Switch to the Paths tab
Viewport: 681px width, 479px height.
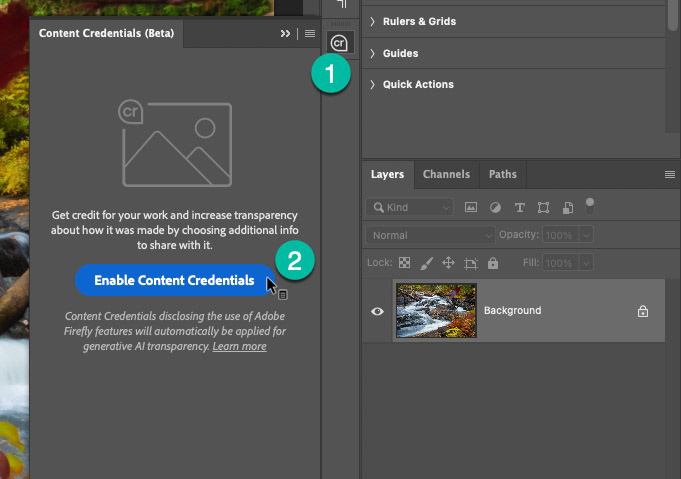(x=502, y=174)
